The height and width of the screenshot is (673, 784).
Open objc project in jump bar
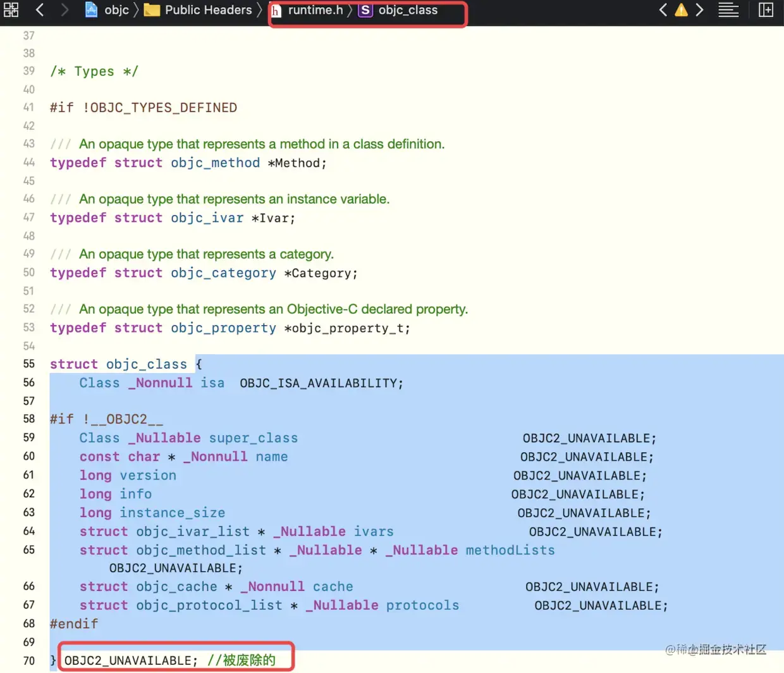(107, 9)
